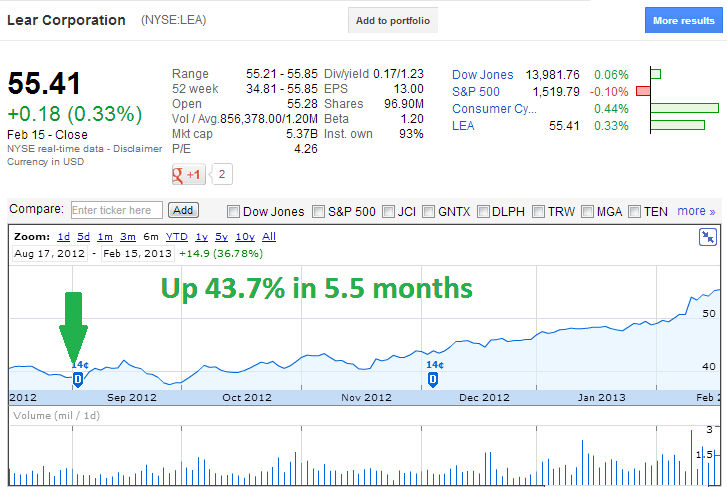Switch chart zoom to 1m
This screenshot has width=727, height=487.
tap(105, 237)
